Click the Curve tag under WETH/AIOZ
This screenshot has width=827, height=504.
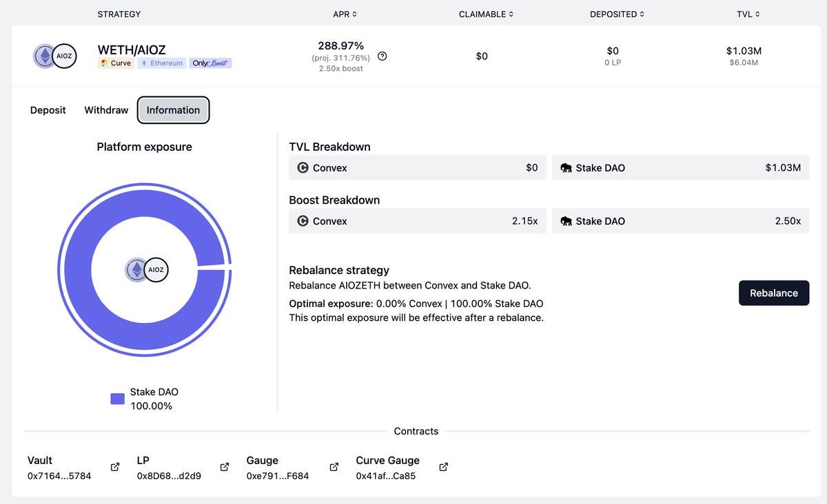coord(116,63)
